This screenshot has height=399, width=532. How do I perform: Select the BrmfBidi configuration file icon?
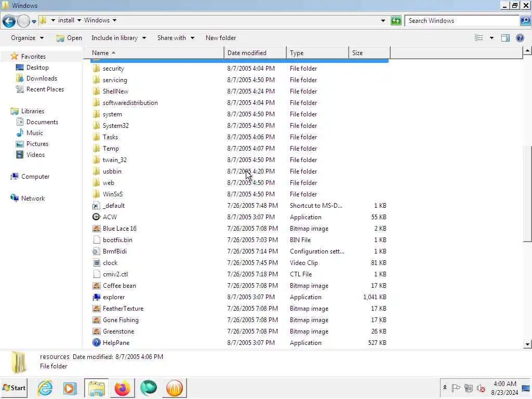pos(96,251)
